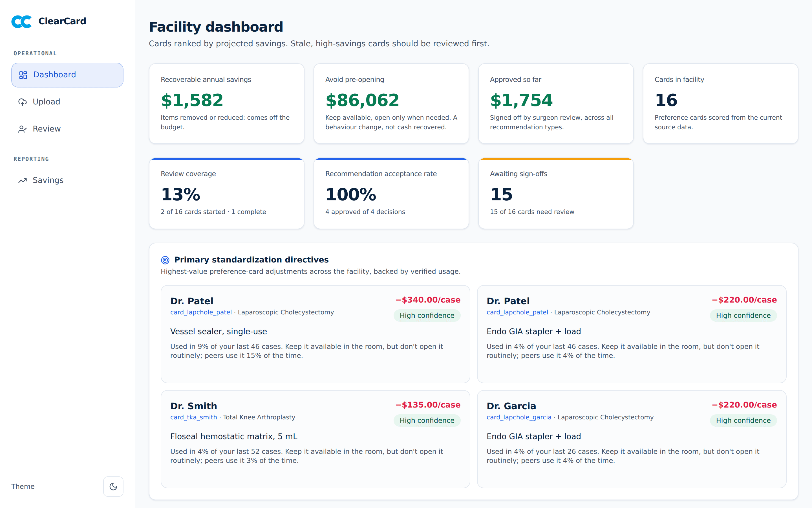Click the $1,754 approved value
Image resolution: width=812 pixels, height=508 pixels.
(x=521, y=100)
